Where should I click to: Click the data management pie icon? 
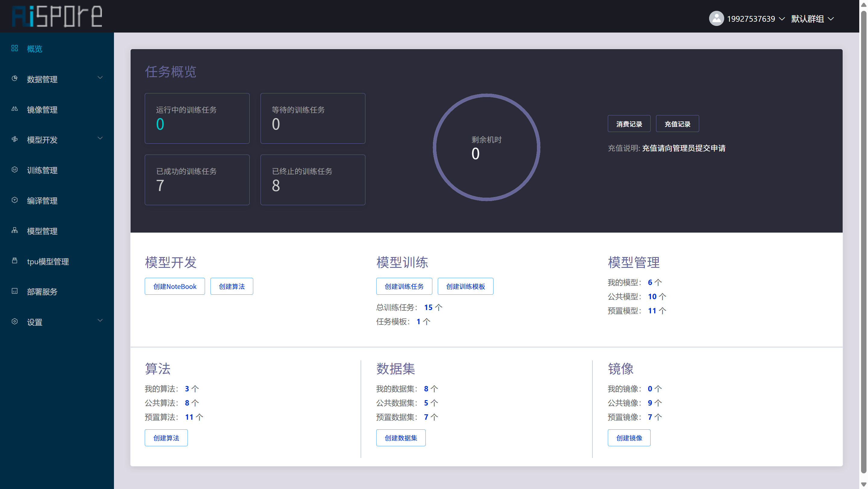point(14,78)
